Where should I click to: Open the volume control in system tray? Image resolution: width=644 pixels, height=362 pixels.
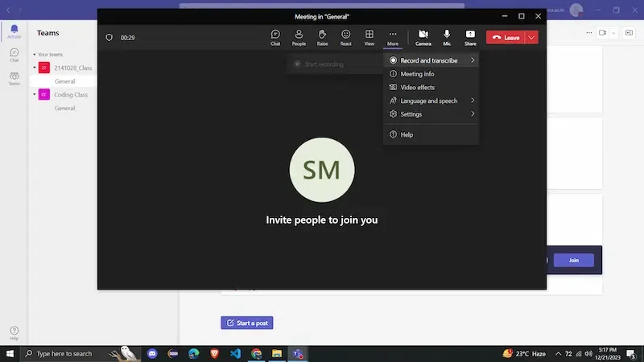pos(588,353)
